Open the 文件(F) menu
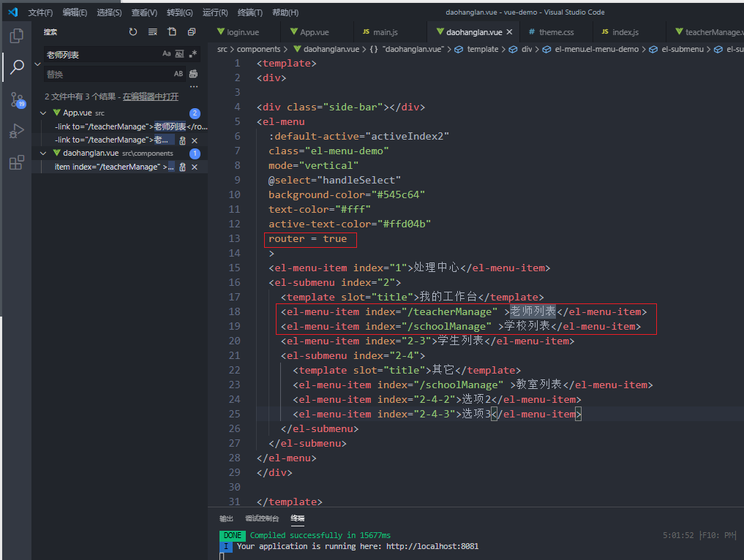 (40, 12)
